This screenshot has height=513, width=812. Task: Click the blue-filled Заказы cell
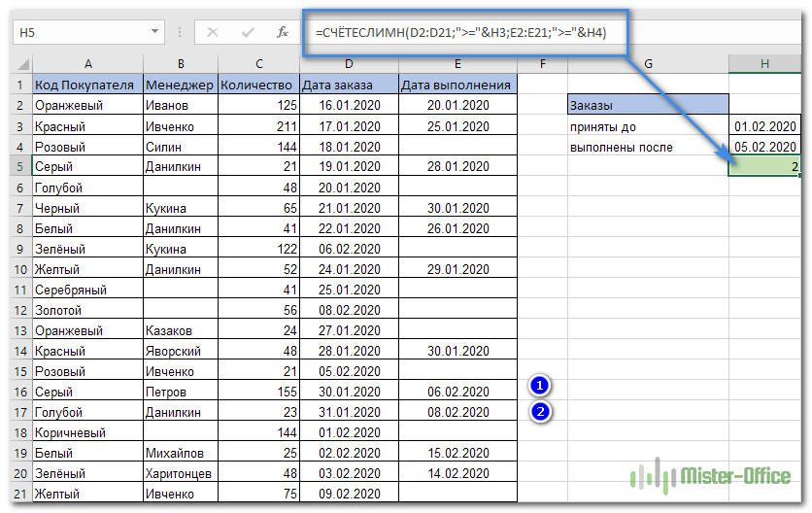[647, 105]
